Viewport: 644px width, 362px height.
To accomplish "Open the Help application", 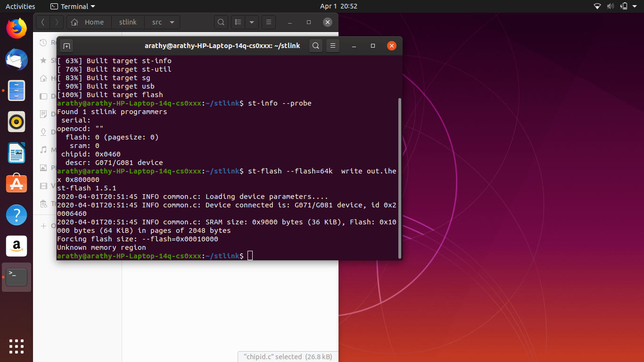I will pyautogui.click(x=16, y=215).
